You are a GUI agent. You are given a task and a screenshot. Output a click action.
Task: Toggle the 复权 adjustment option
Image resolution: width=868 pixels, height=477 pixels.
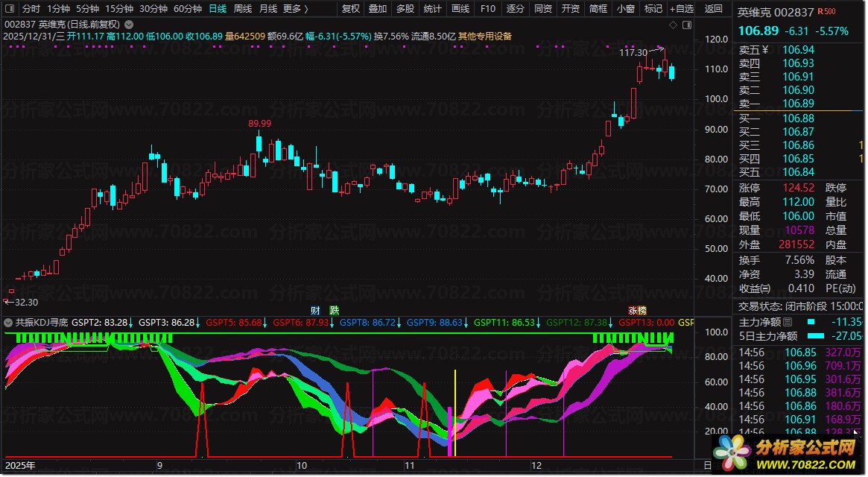(351, 8)
